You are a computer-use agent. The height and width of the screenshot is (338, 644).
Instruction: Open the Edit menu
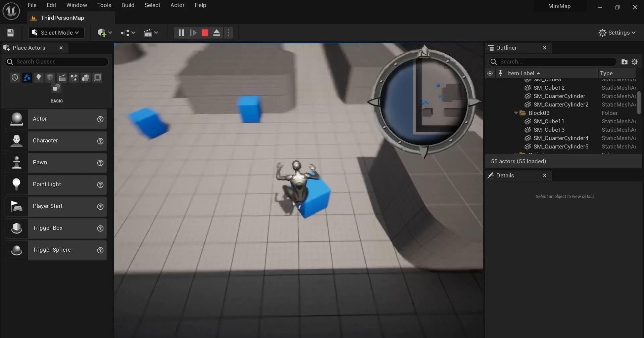(51, 5)
